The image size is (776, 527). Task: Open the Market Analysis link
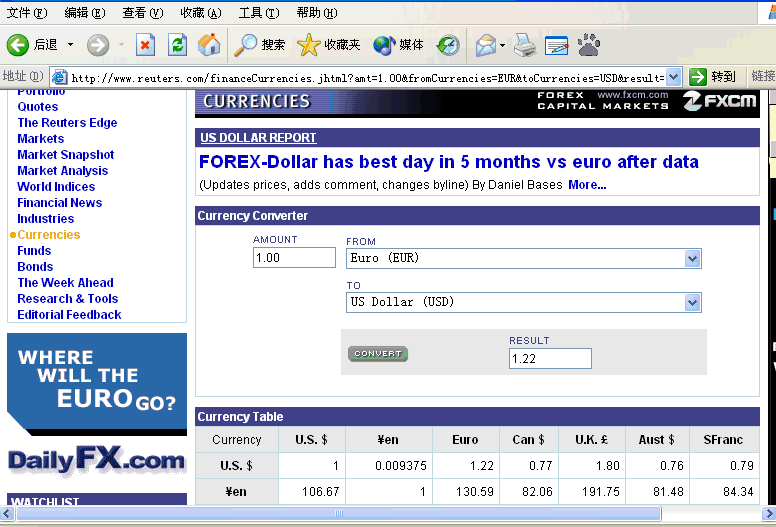pos(62,171)
